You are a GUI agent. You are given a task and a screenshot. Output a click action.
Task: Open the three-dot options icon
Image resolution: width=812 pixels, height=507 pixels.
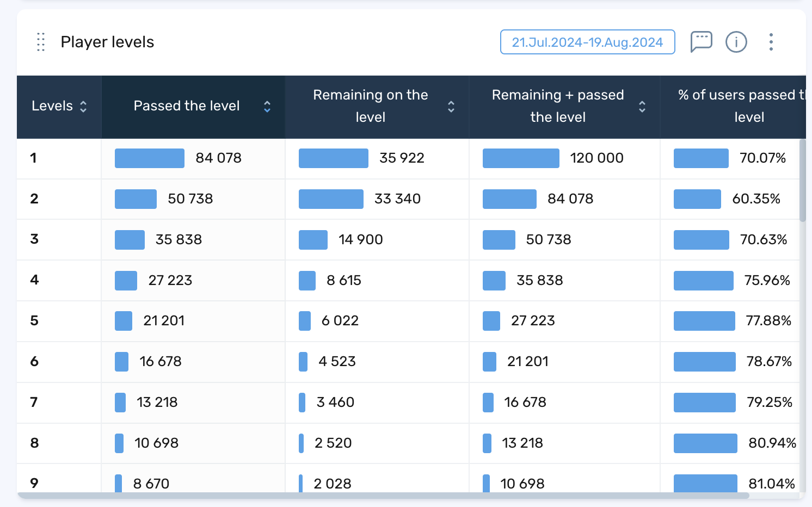[x=771, y=41]
